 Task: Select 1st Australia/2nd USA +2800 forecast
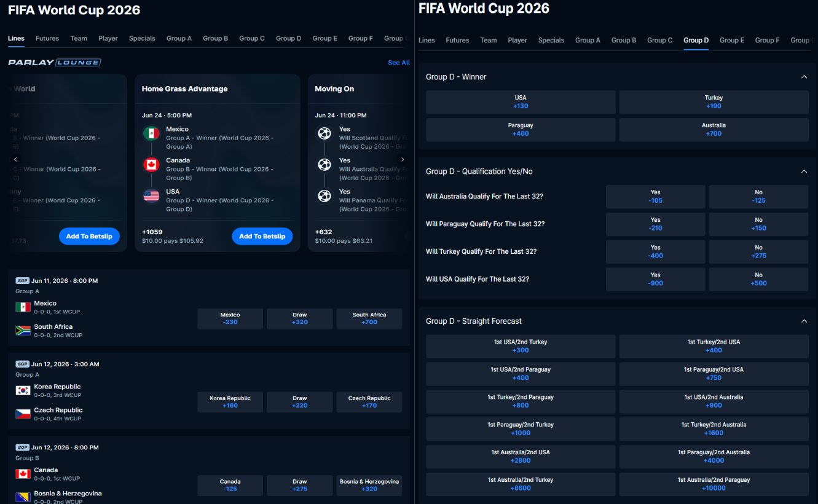pyautogui.click(x=521, y=456)
